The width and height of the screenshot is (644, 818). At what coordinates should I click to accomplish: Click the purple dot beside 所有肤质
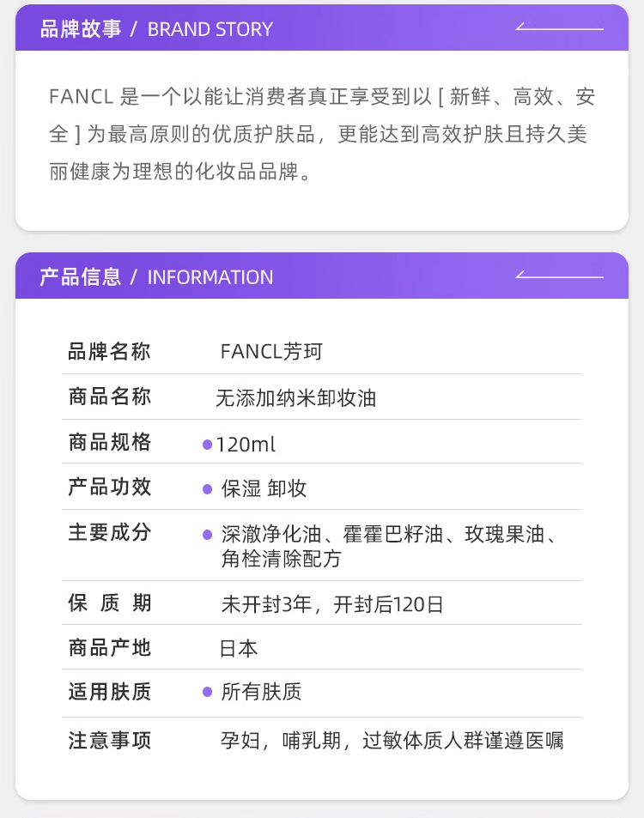pos(207,693)
